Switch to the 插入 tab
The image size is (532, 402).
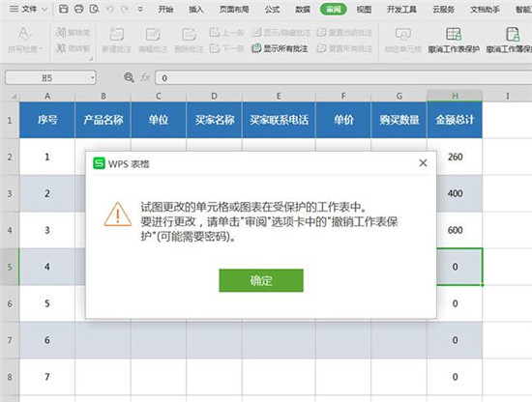(196, 9)
